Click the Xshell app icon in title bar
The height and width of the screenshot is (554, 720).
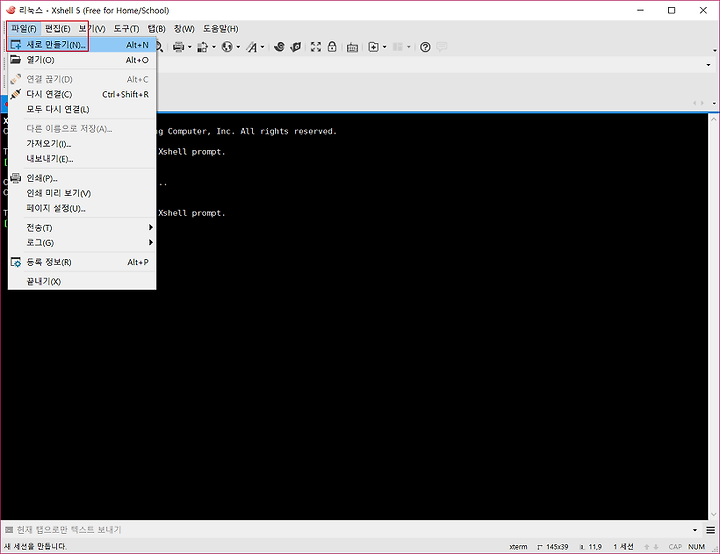coord(10,10)
